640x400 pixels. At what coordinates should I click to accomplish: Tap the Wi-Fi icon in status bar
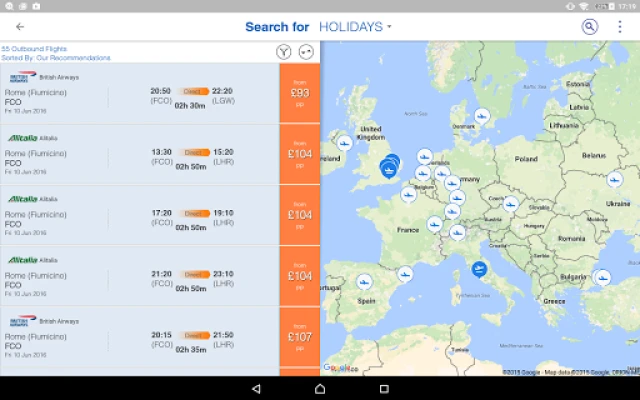pos(584,6)
